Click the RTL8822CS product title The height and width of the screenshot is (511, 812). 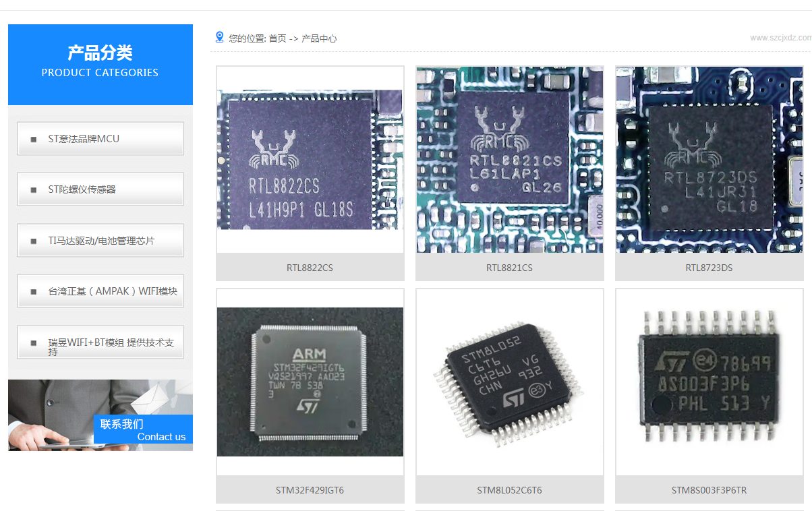click(310, 268)
